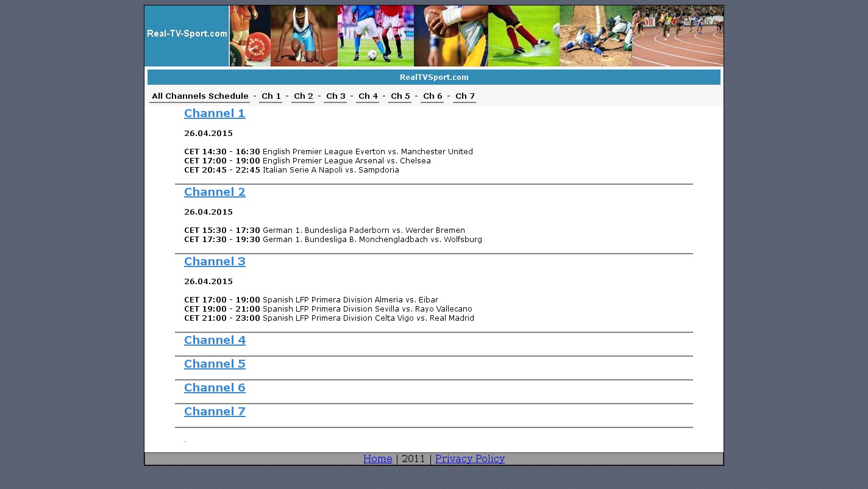
Task: Open the Channel 2 heading link
Action: (215, 192)
